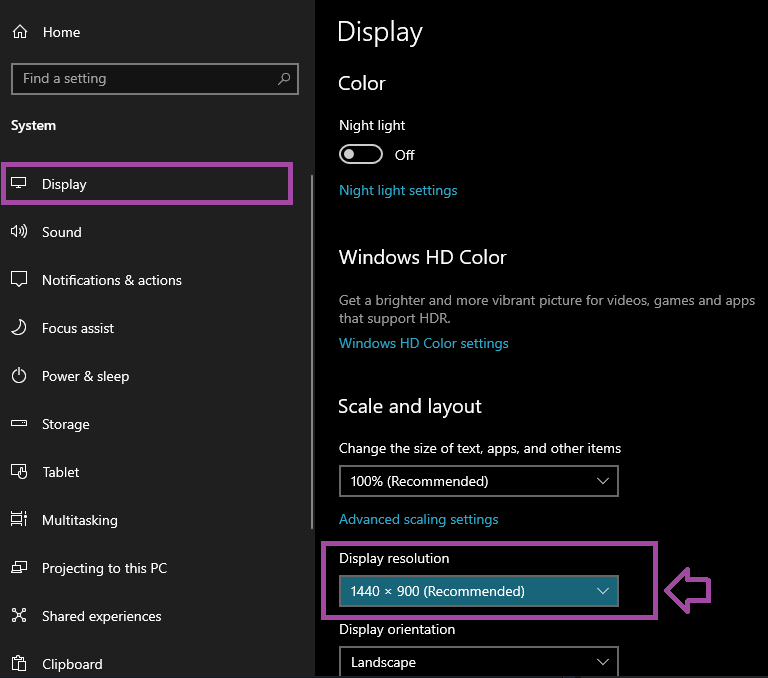The width and height of the screenshot is (768, 678).
Task: Click the Sound speaker icon
Action: [19, 232]
